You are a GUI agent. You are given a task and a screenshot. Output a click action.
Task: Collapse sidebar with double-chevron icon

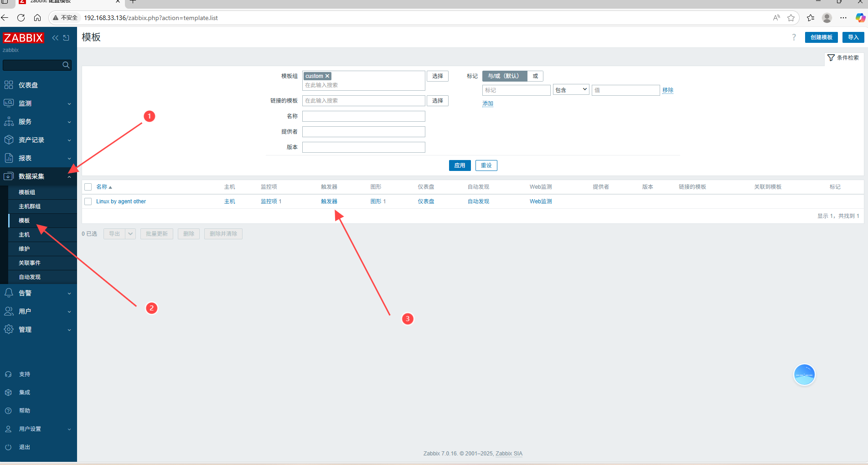[55, 38]
